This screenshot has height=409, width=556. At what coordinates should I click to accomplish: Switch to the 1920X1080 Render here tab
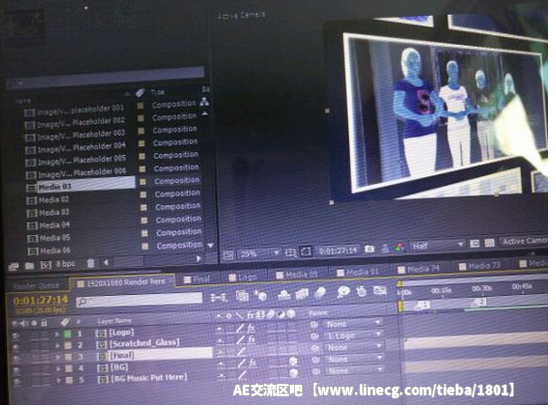pyautogui.click(x=122, y=282)
